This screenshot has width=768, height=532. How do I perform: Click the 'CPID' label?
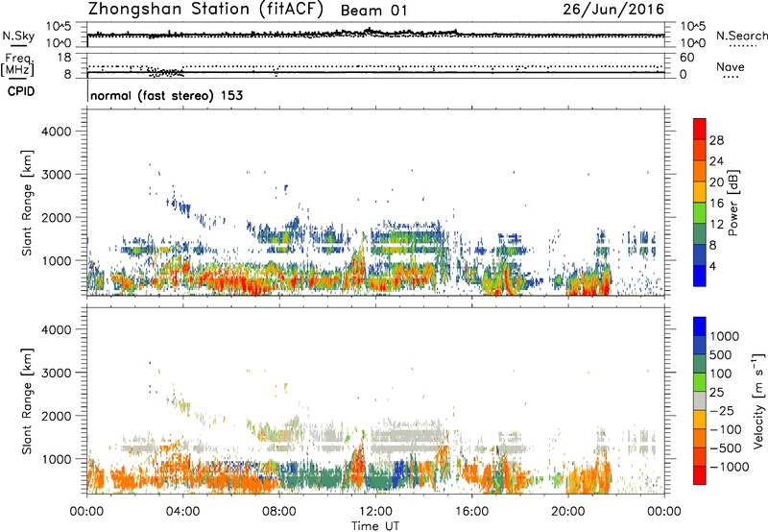[21, 91]
